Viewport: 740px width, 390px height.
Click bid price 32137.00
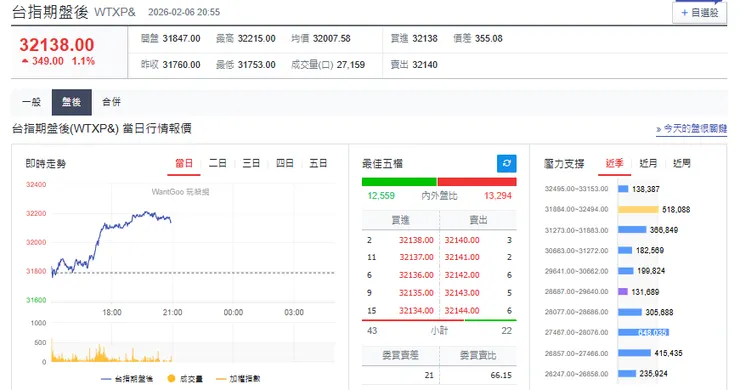416,257
